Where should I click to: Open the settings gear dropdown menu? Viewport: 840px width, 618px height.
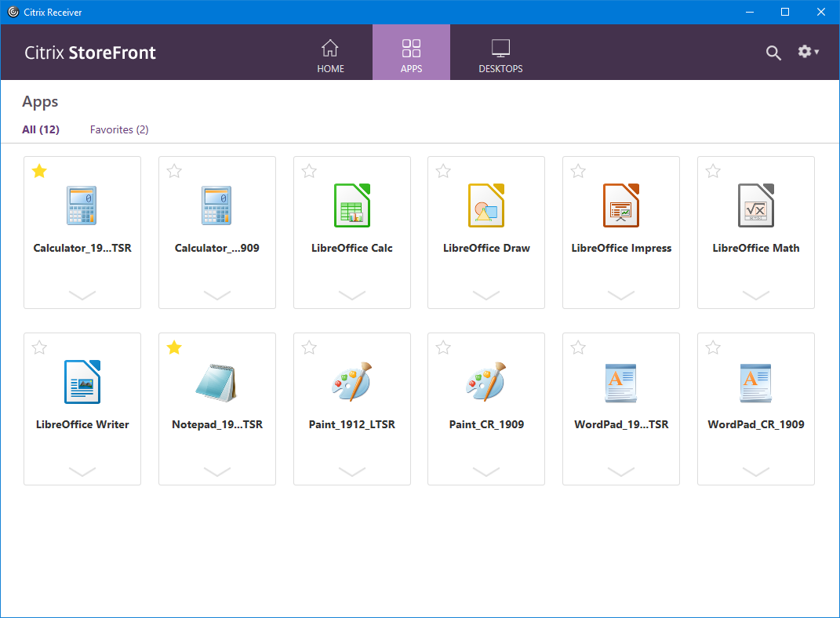[x=808, y=52]
